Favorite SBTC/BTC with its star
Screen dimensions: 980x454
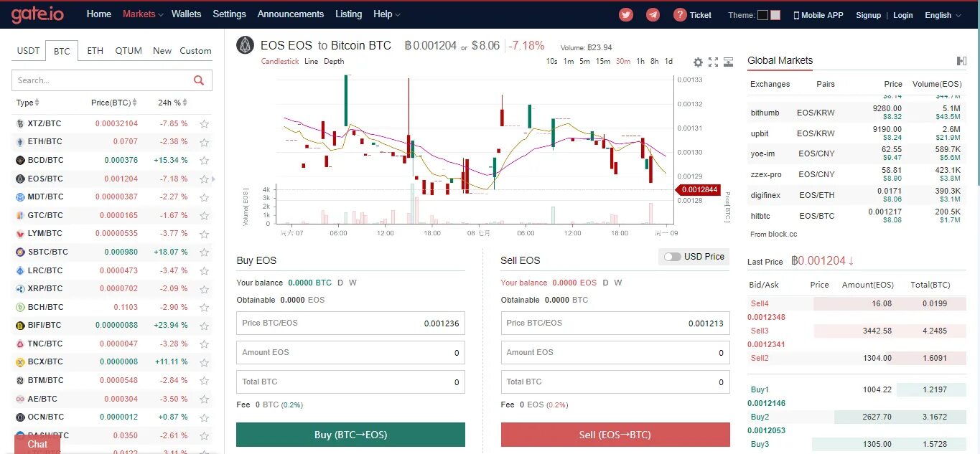pyautogui.click(x=205, y=252)
